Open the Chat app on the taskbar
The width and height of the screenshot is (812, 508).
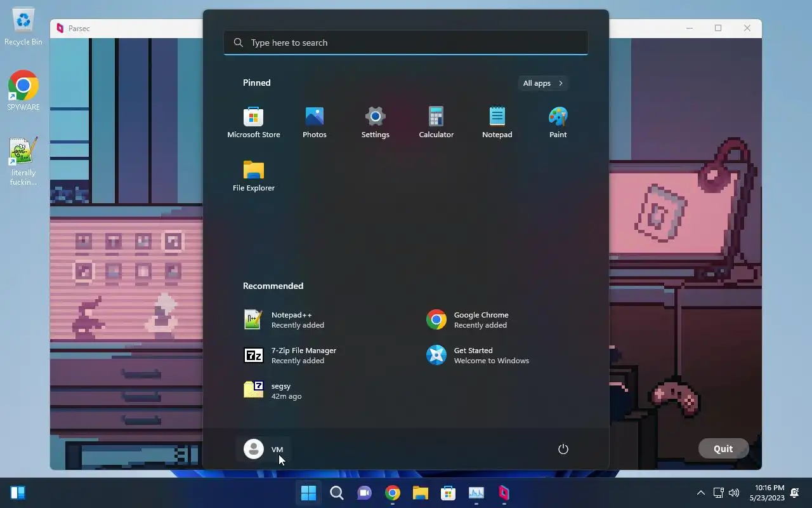[x=365, y=493]
